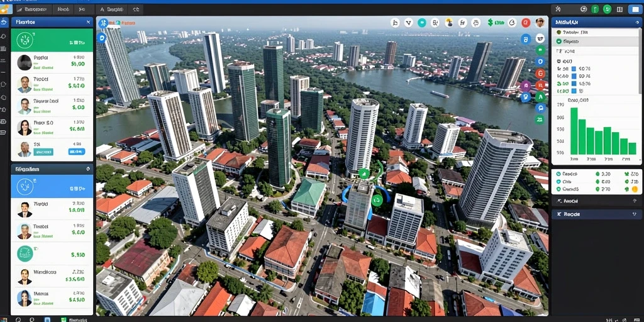Click the teal circle icon in the map toolbar
The width and height of the screenshot is (644, 322).
(422, 23)
